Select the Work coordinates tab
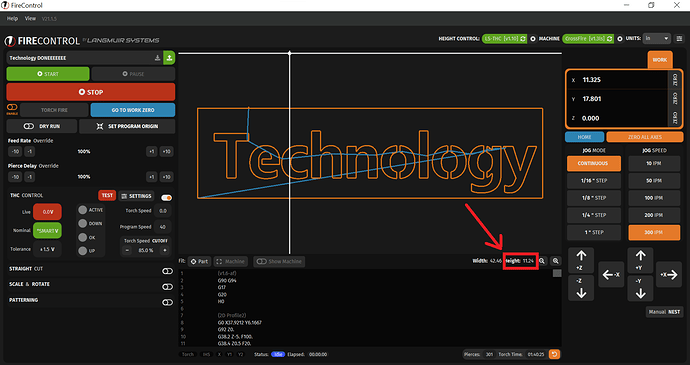 [x=660, y=60]
